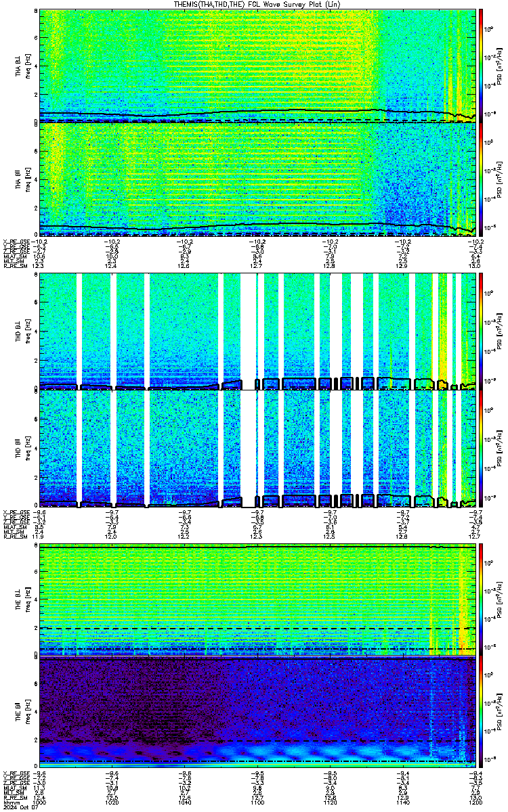Click the 1040 time tick label at bottom
508x812 pixels.
(x=185, y=802)
